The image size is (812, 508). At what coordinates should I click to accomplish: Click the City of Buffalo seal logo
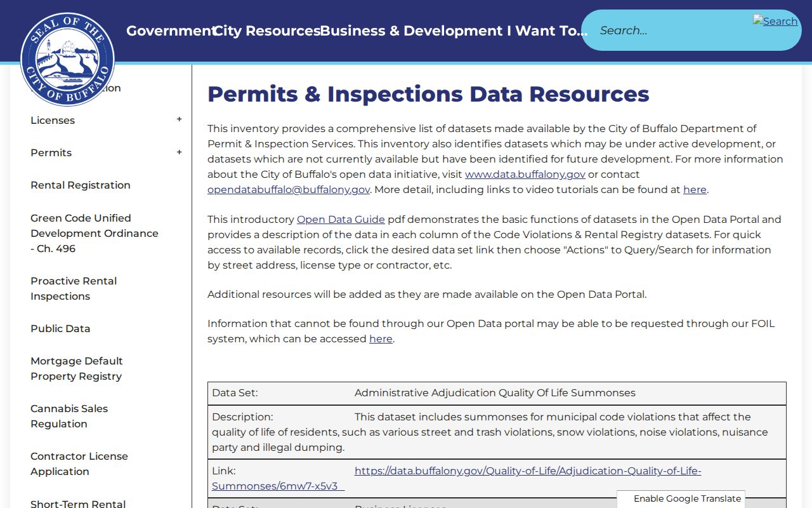tap(67, 59)
